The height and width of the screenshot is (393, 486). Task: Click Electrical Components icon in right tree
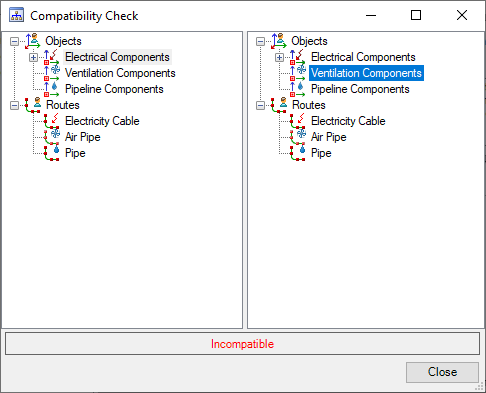(x=298, y=57)
